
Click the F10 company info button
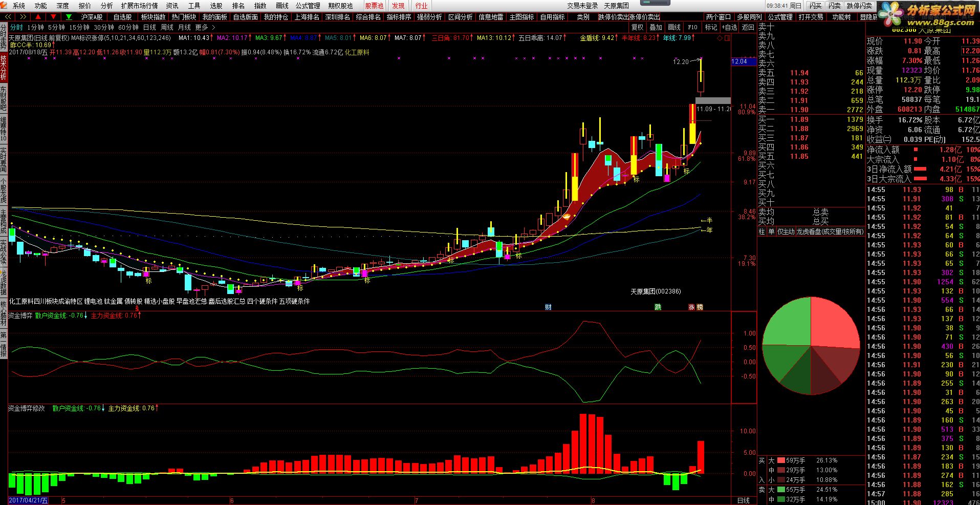[x=692, y=27]
